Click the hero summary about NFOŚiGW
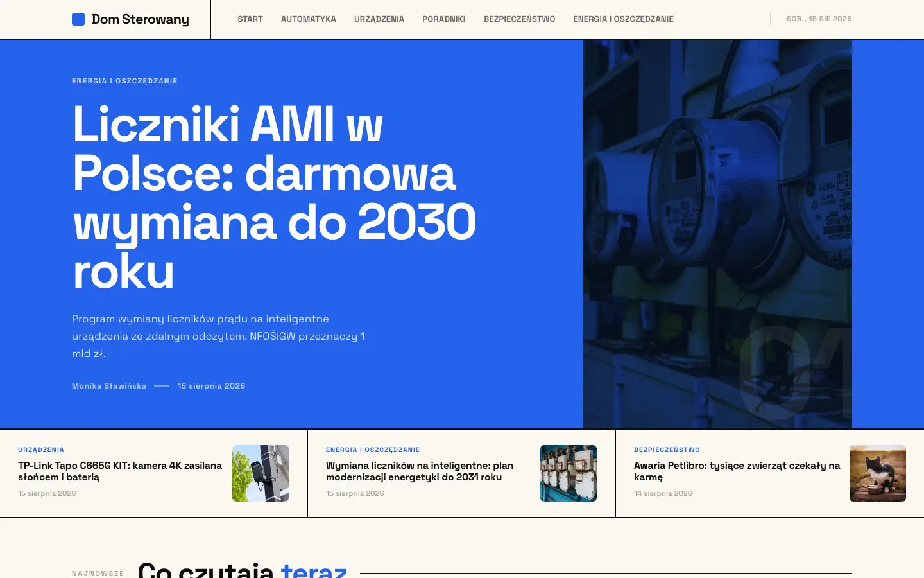 click(218, 336)
